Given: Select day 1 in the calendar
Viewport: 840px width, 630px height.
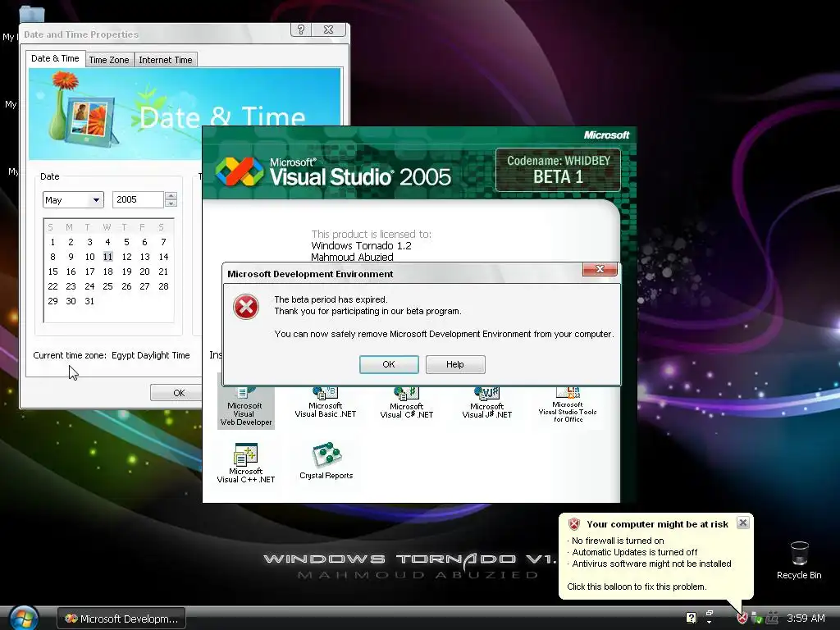Looking at the screenshot, I should click(52, 242).
